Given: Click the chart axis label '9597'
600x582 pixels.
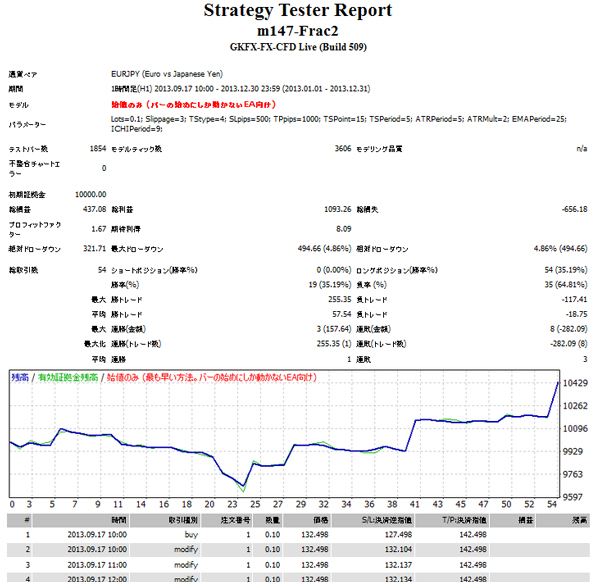Looking at the screenshot, I should [x=572, y=497].
